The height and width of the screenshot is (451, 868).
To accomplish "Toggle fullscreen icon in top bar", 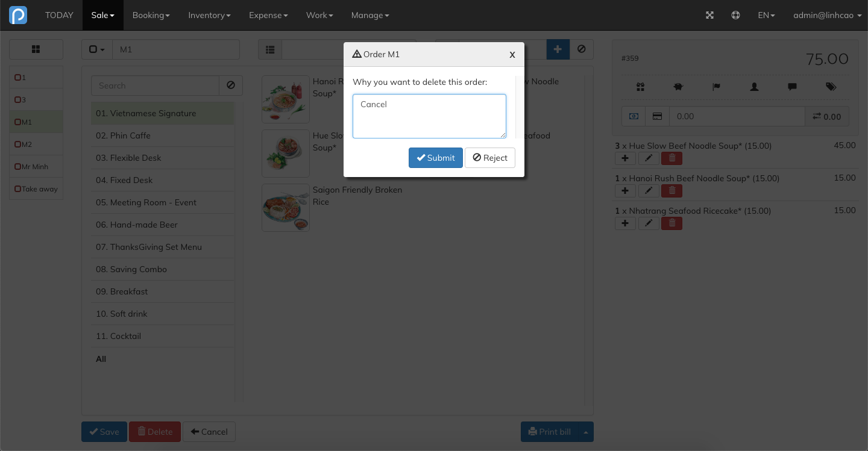I will coord(709,15).
